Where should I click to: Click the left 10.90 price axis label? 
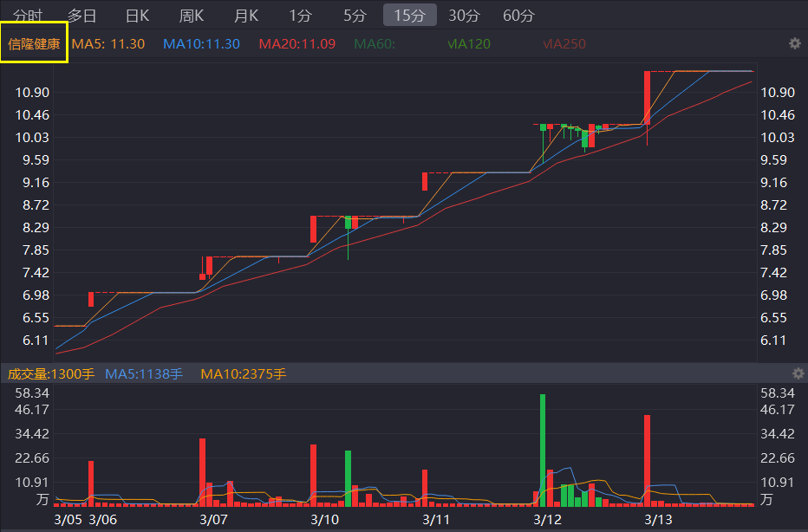click(x=32, y=93)
